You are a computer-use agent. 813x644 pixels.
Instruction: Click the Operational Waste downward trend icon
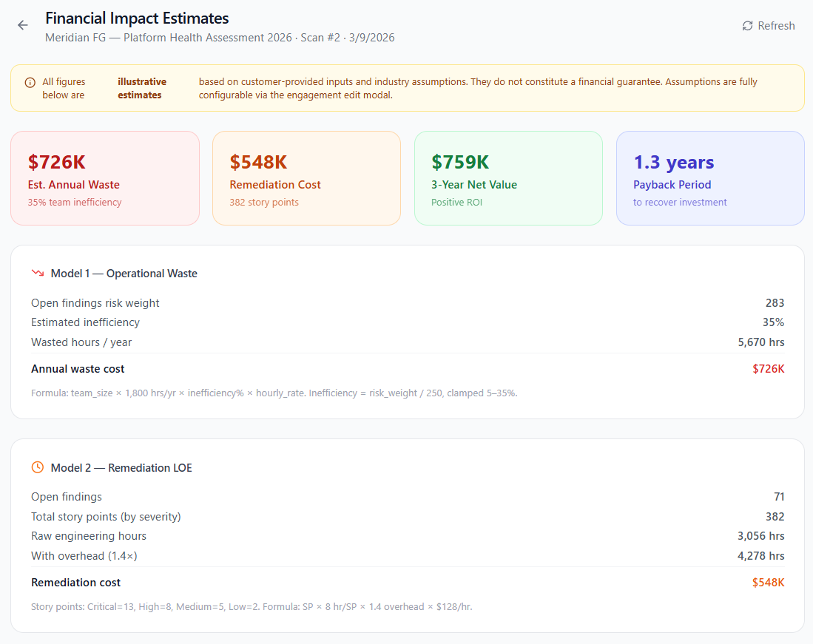38,274
